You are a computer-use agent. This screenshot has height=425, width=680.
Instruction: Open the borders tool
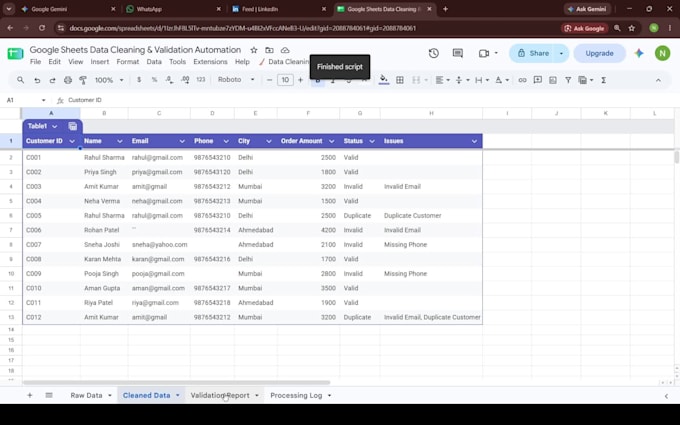400,80
